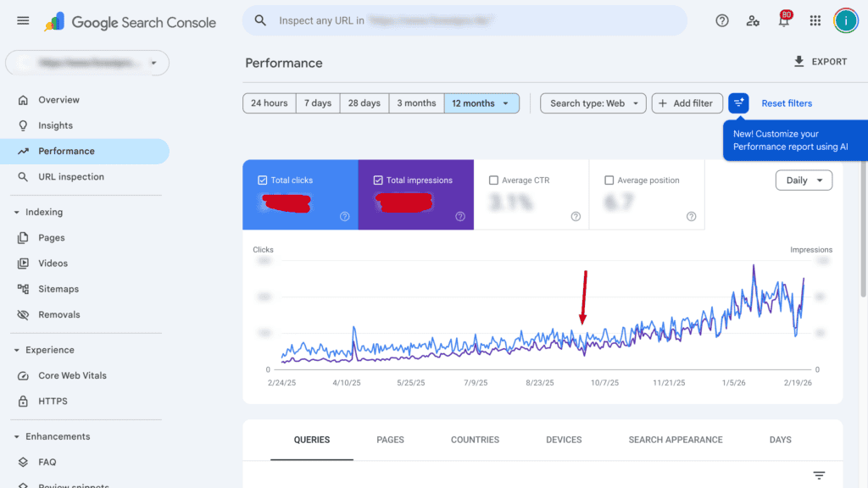868x488 pixels.
Task: Click the EXPORT button
Action: (820, 62)
